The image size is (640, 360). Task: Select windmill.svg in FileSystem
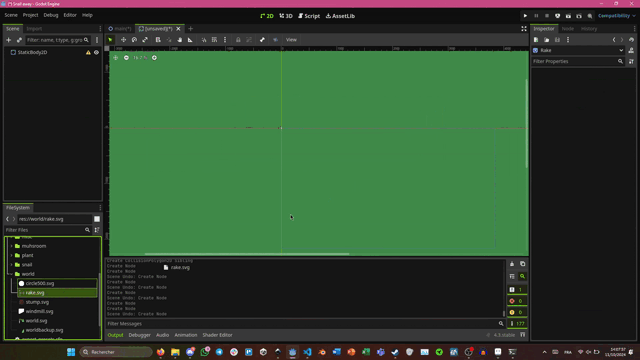(39, 311)
